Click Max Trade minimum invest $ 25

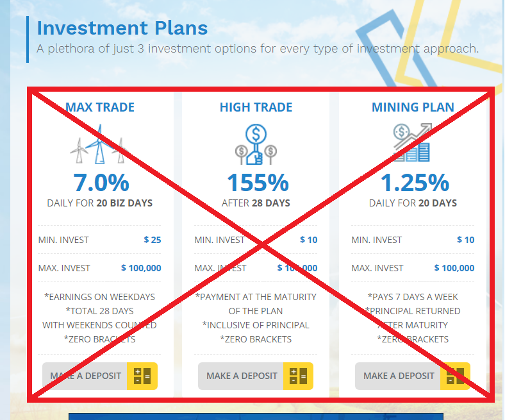tap(153, 240)
